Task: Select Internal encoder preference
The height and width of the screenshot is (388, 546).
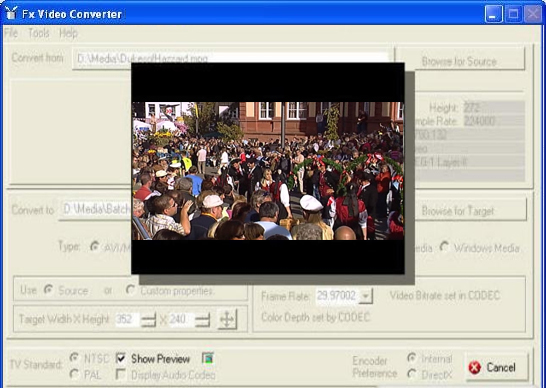Action: (x=412, y=358)
